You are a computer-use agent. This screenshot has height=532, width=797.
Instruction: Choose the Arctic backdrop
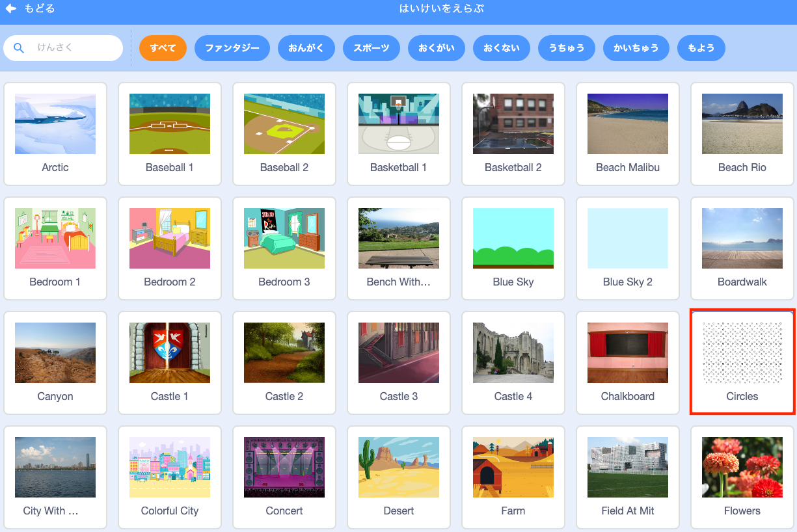tap(55, 134)
